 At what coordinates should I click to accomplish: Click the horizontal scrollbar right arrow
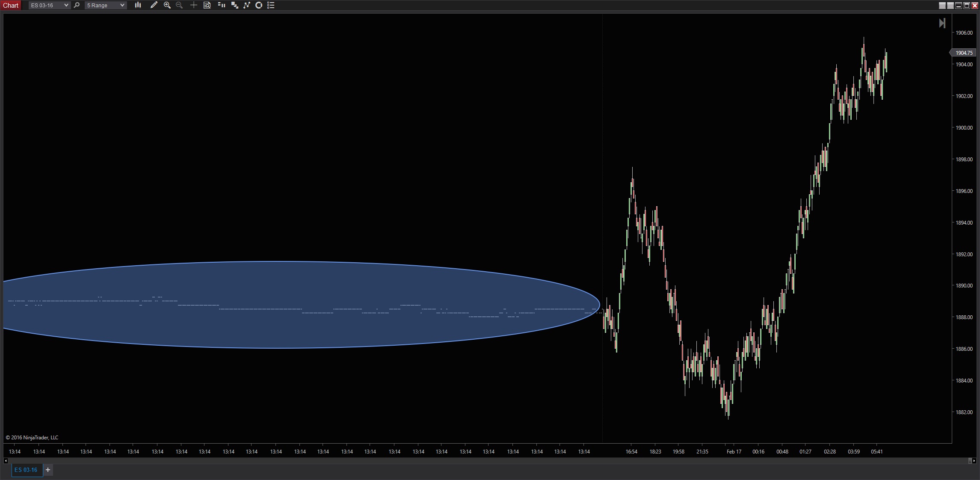pos(974,461)
